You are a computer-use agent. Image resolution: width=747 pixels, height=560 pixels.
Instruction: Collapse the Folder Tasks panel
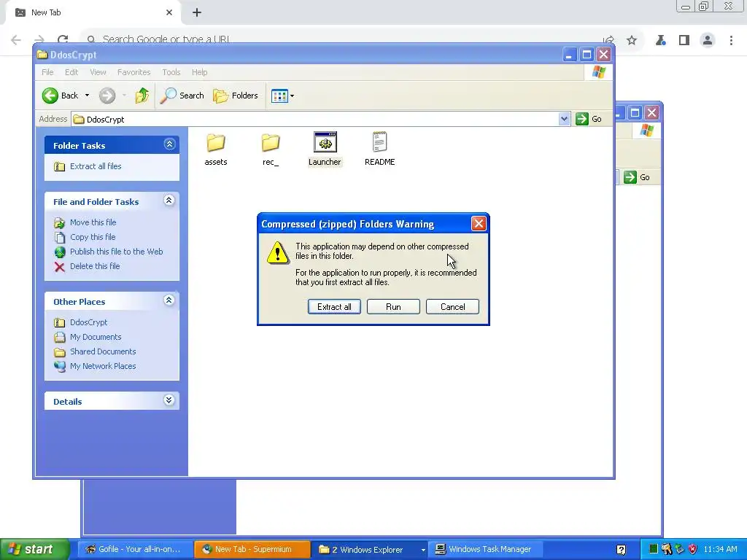[169, 144]
